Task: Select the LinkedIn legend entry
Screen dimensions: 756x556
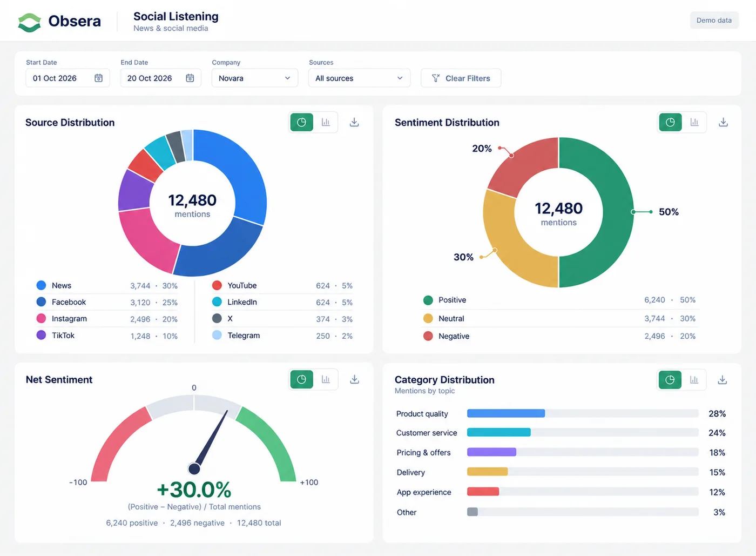Action: [x=282, y=302]
